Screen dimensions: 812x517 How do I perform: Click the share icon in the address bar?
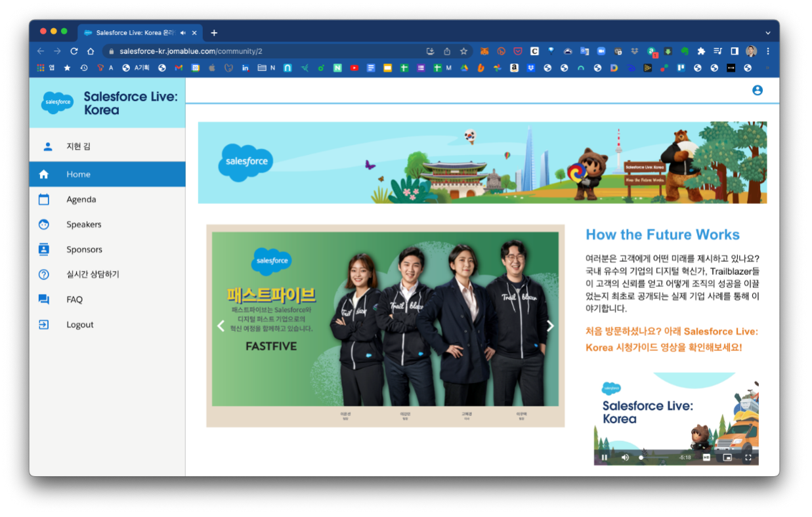click(447, 51)
